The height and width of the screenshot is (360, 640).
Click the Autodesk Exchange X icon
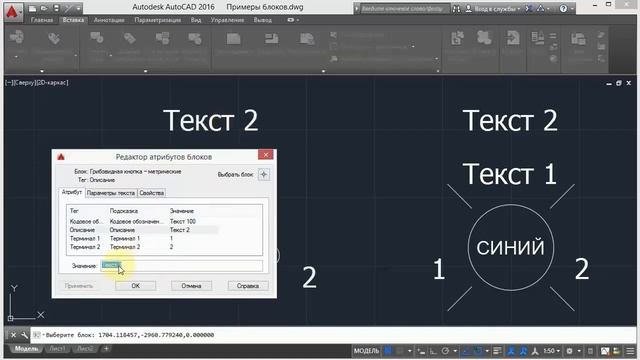coord(529,8)
